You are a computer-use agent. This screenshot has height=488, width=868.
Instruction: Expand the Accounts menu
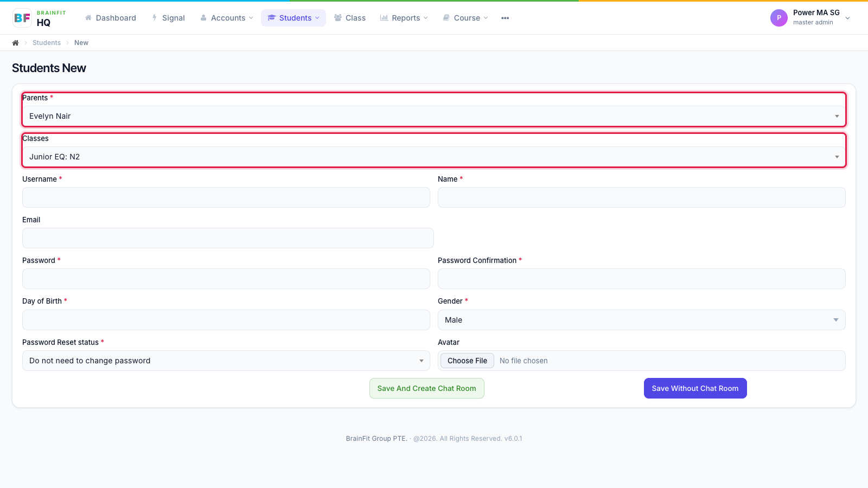pyautogui.click(x=227, y=18)
